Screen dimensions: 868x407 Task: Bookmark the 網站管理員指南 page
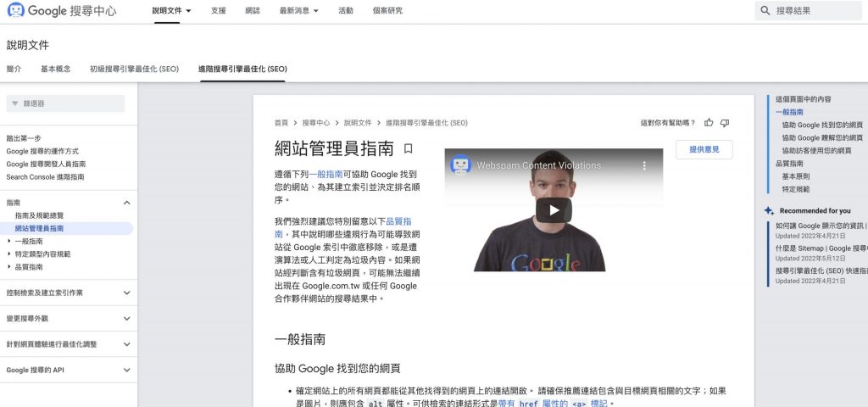point(408,148)
